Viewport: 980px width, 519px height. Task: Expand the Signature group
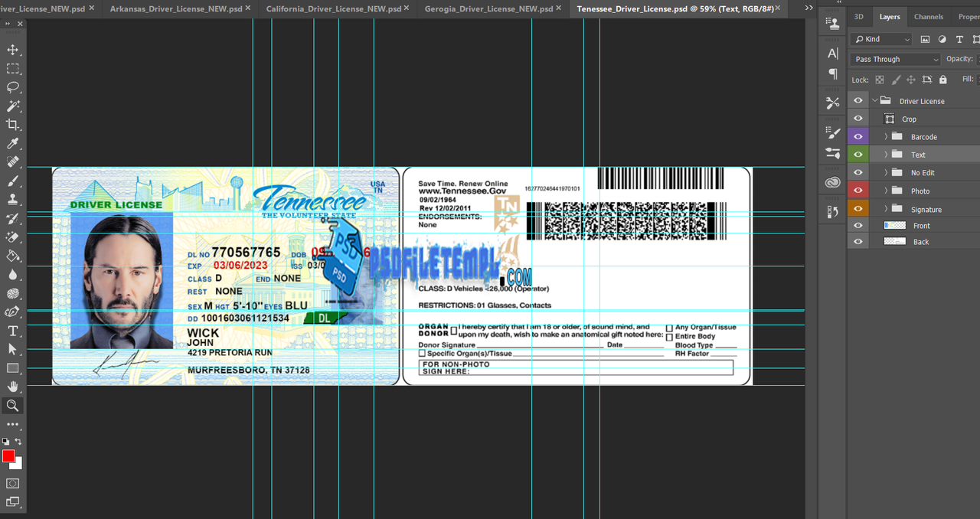click(x=886, y=209)
